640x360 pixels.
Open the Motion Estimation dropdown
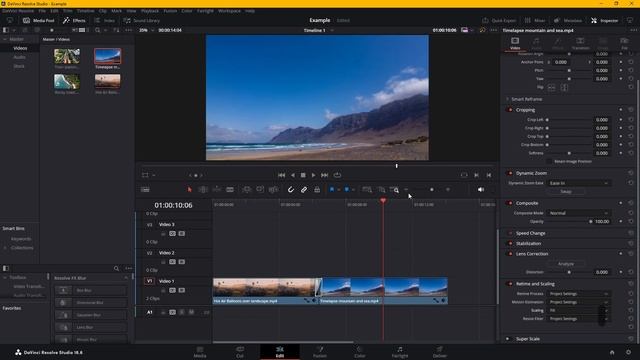pos(578,302)
